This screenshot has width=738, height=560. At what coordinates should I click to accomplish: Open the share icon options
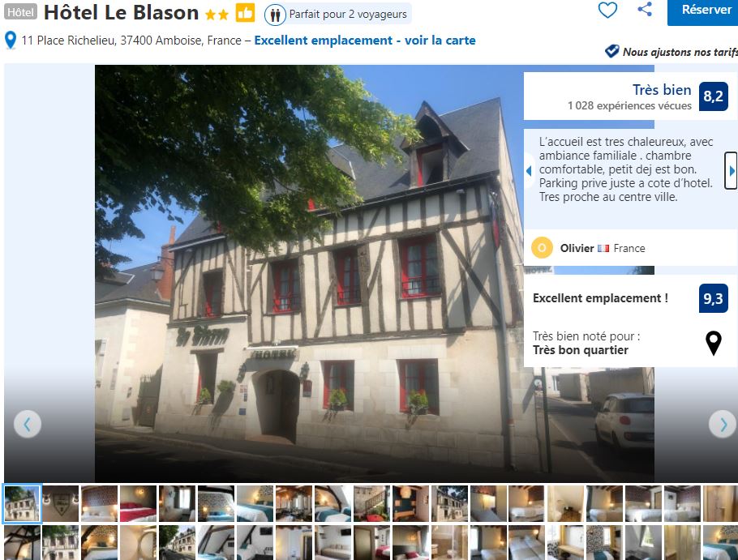point(645,9)
